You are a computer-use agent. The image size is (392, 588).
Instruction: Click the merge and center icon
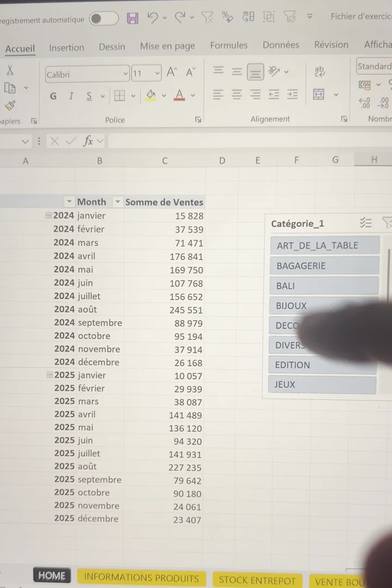coord(318,94)
